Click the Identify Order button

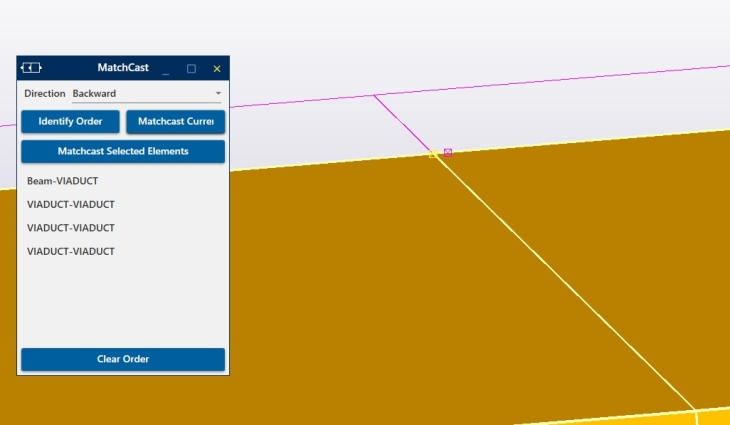[x=70, y=121]
